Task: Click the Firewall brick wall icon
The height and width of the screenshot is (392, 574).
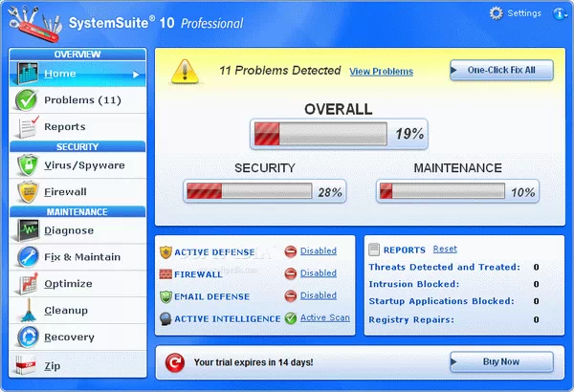Action: click(x=166, y=274)
